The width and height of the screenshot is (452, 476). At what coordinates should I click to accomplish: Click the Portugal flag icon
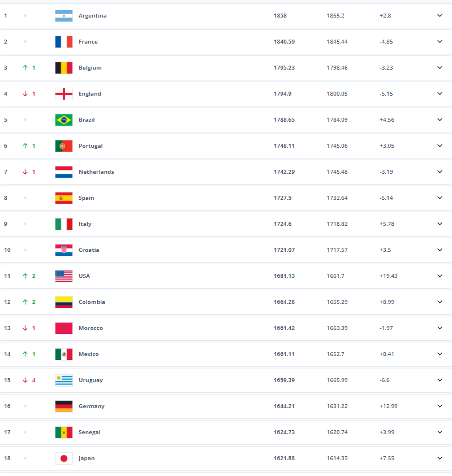point(63,146)
